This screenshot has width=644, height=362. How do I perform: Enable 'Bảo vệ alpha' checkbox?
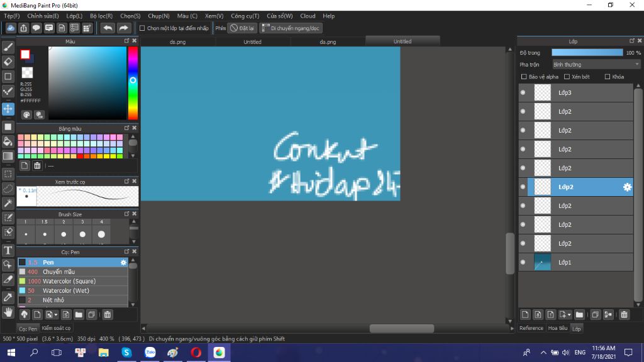coord(524,77)
